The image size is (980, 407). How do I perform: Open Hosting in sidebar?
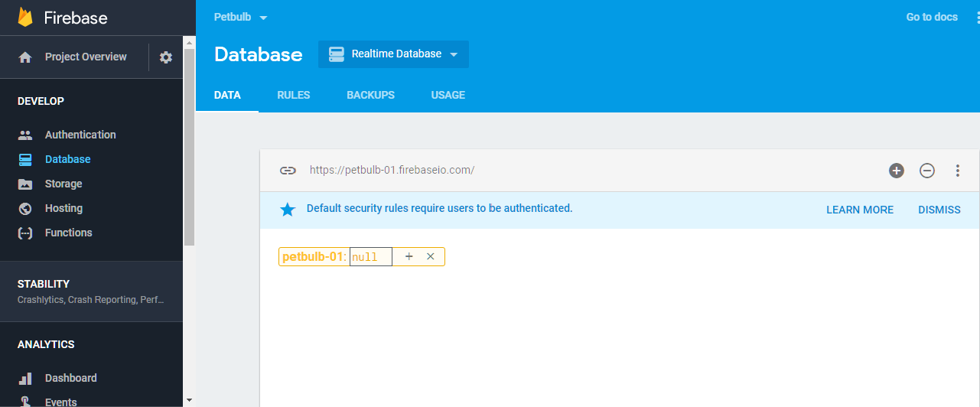click(63, 209)
